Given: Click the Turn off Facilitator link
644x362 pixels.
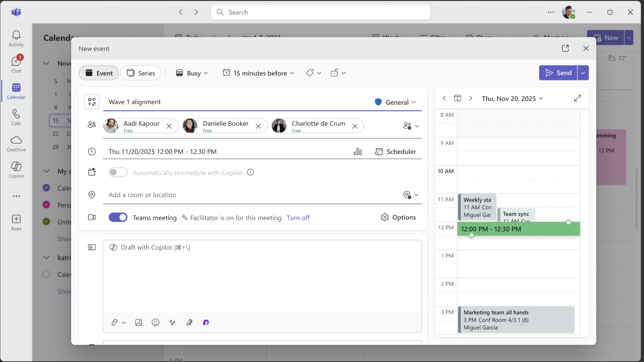Looking at the screenshot, I should click(298, 218).
